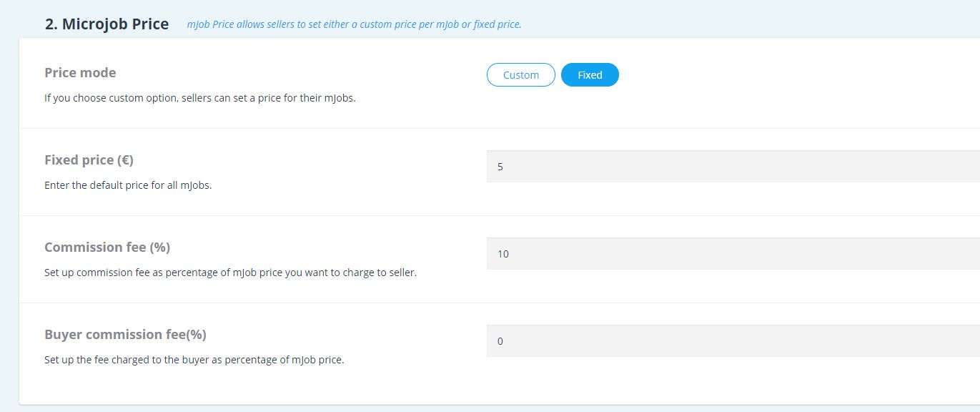Click the '2. Microjob Price' section heading
Image resolution: width=980 pixels, height=412 pixels.
(107, 24)
